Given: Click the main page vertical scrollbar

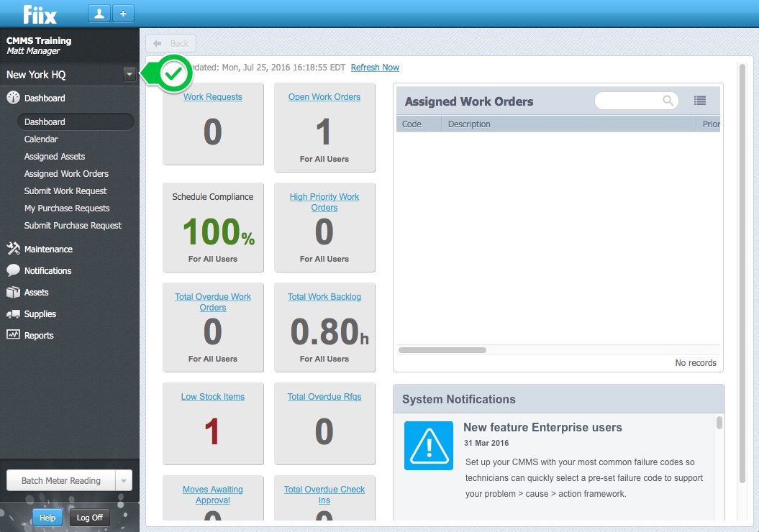Looking at the screenshot, I should [742, 273].
